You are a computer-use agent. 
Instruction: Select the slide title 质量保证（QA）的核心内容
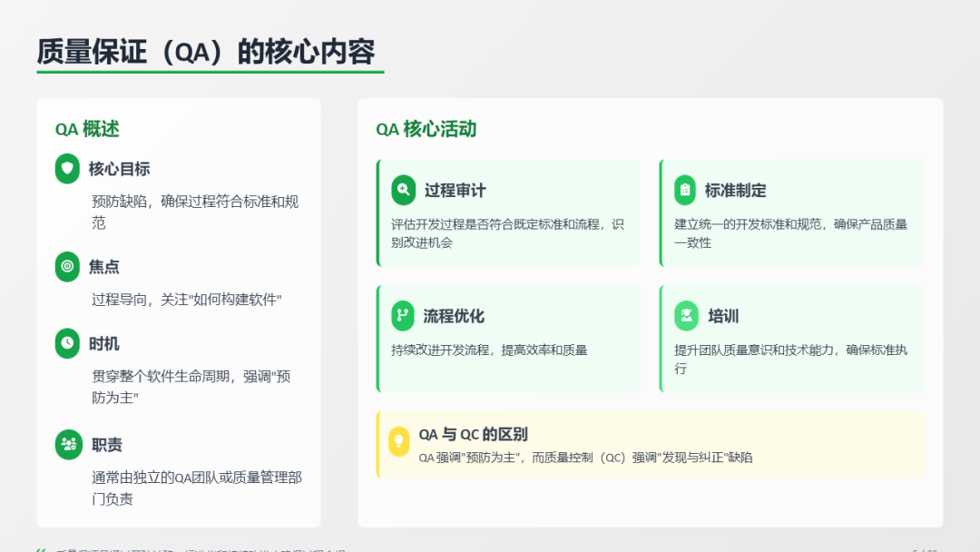click(x=206, y=52)
